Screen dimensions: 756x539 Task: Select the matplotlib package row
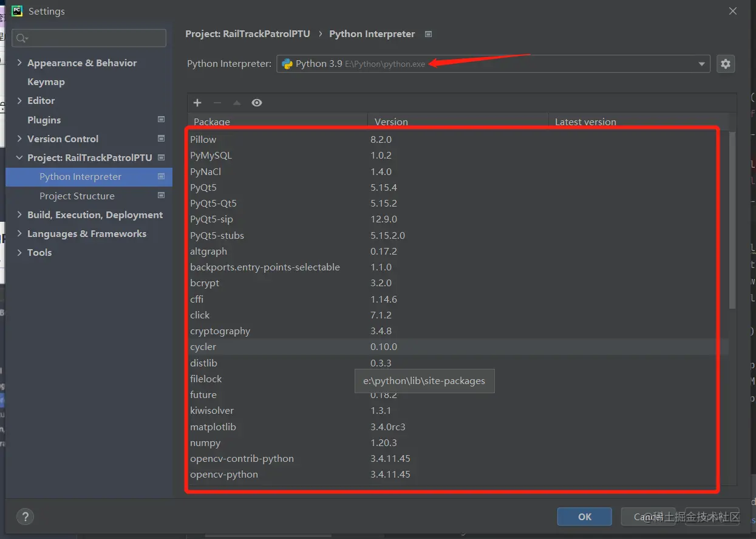(458, 427)
